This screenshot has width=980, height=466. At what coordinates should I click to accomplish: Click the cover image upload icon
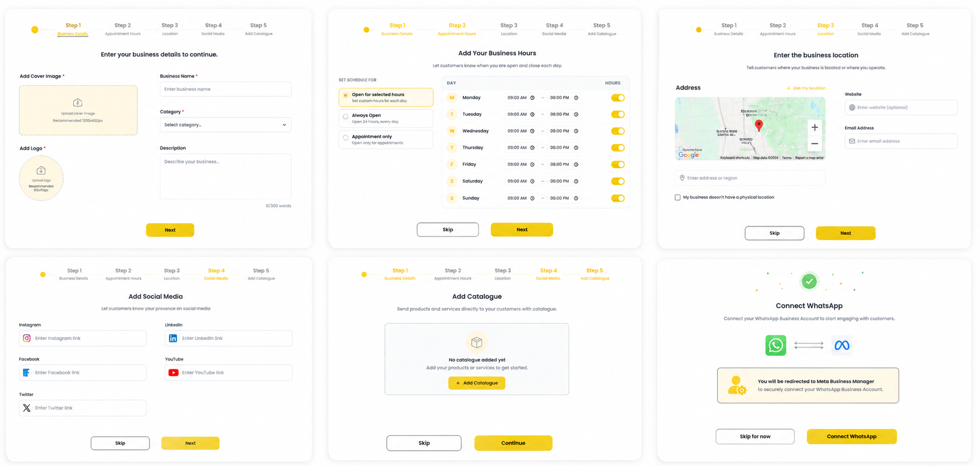78,102
